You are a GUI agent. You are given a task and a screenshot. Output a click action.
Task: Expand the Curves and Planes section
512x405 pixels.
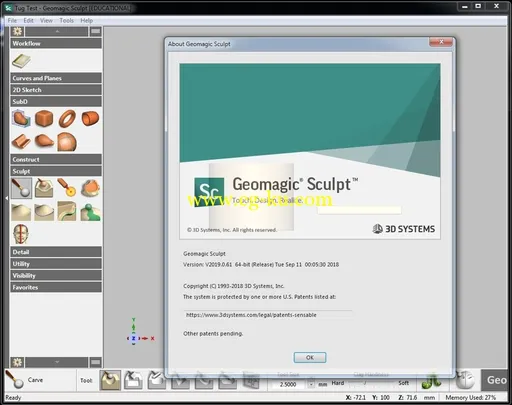click(56, 78)
